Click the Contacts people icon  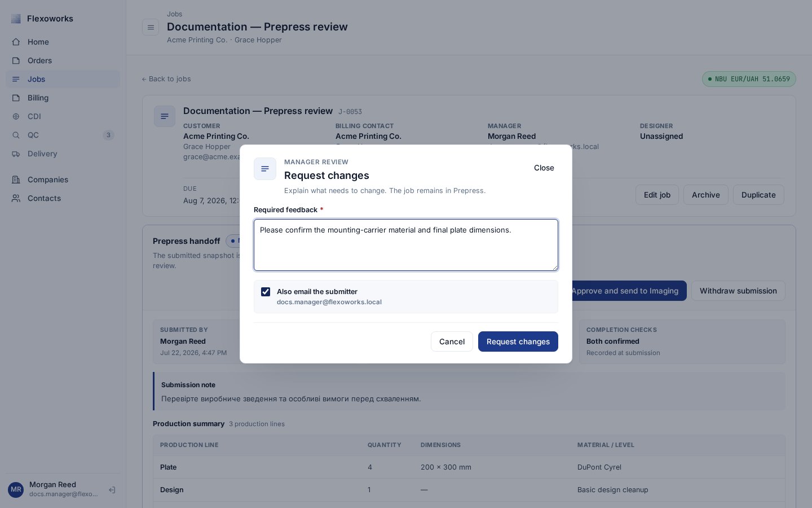click(16, 198)
